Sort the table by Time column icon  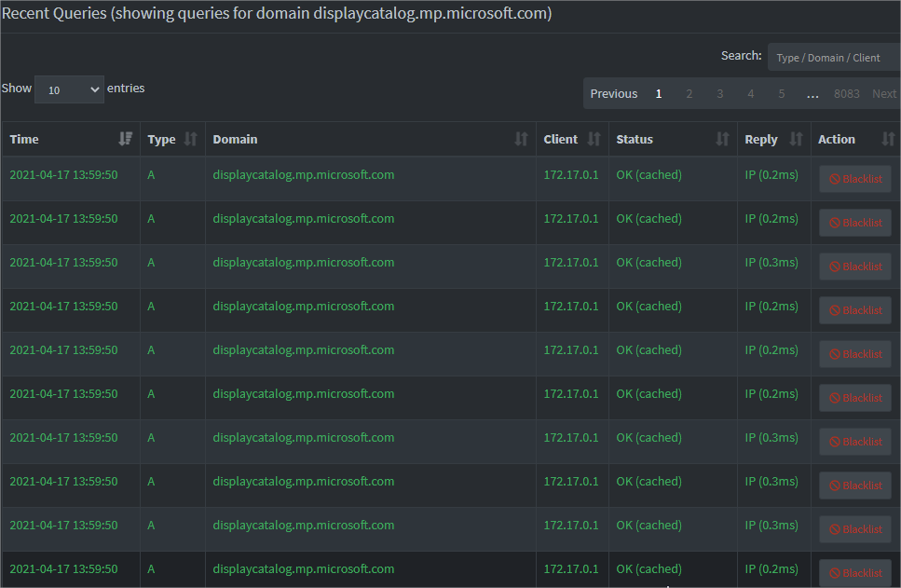coord(125,139)
